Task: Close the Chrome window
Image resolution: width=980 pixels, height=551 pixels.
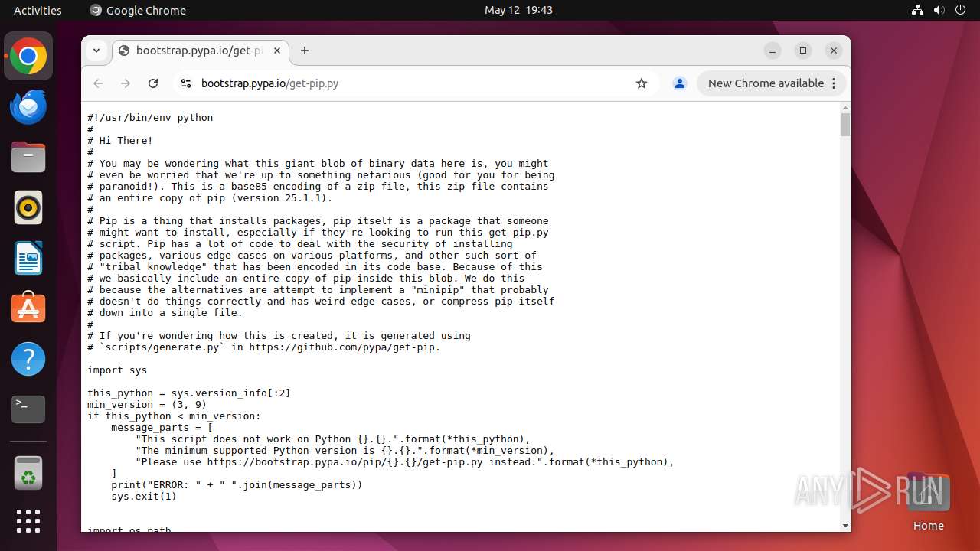Action: [834, 51]
